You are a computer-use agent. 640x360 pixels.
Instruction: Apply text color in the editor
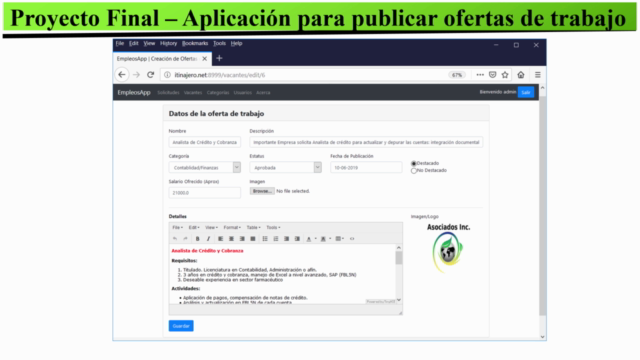pyautogui.click(x=309, y=239)
